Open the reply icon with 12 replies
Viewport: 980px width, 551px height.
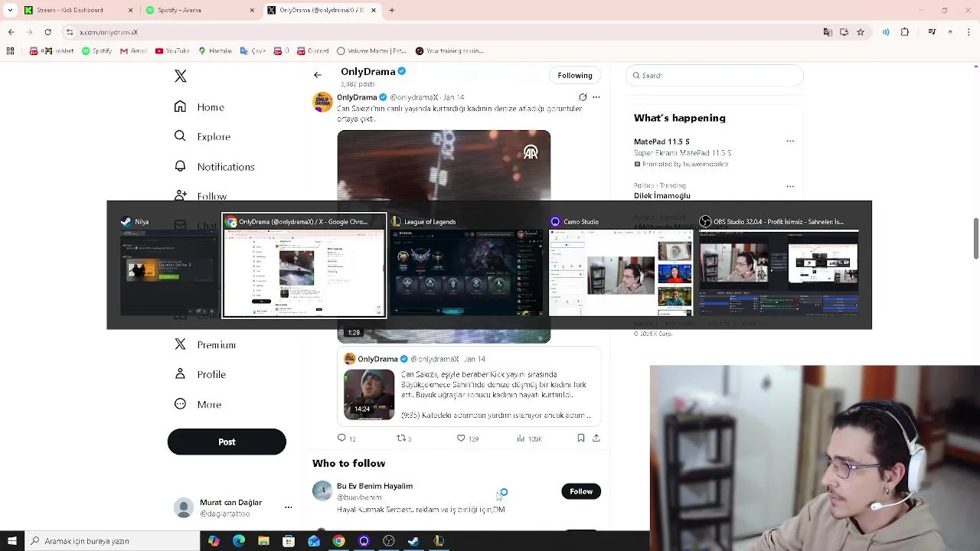pos(341,438)
